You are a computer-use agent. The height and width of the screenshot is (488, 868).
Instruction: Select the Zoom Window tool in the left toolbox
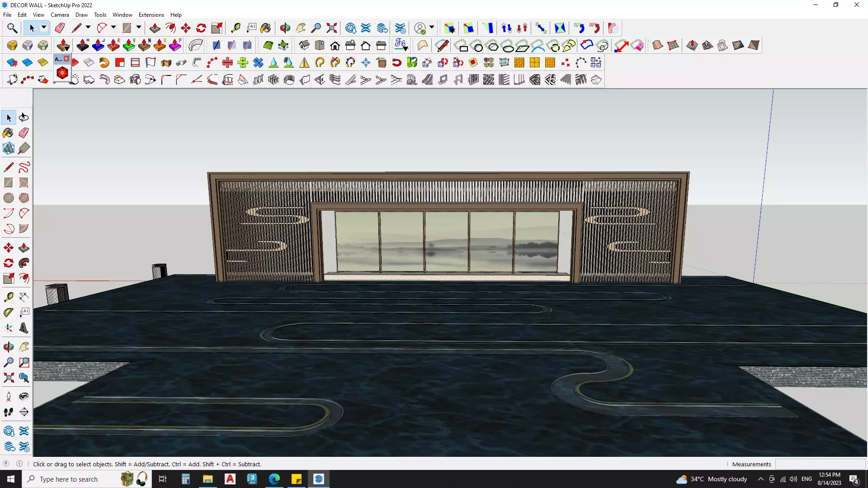(24, 362)
